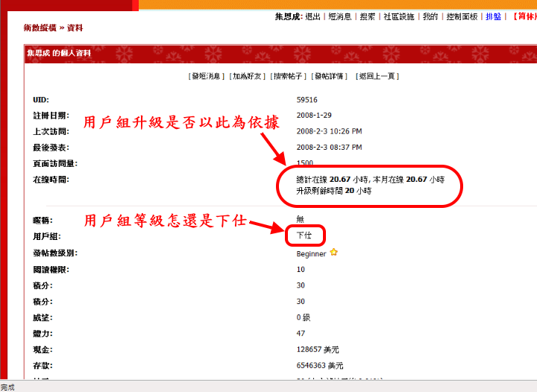Click the UID number 59516
537x392 pixels.
pos(307,99)
